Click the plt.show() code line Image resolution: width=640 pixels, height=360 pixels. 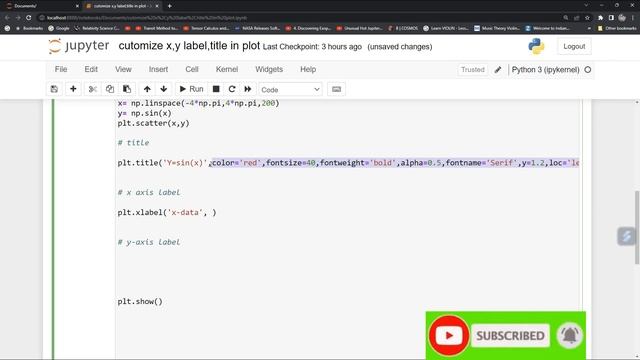tap(140, 302)
